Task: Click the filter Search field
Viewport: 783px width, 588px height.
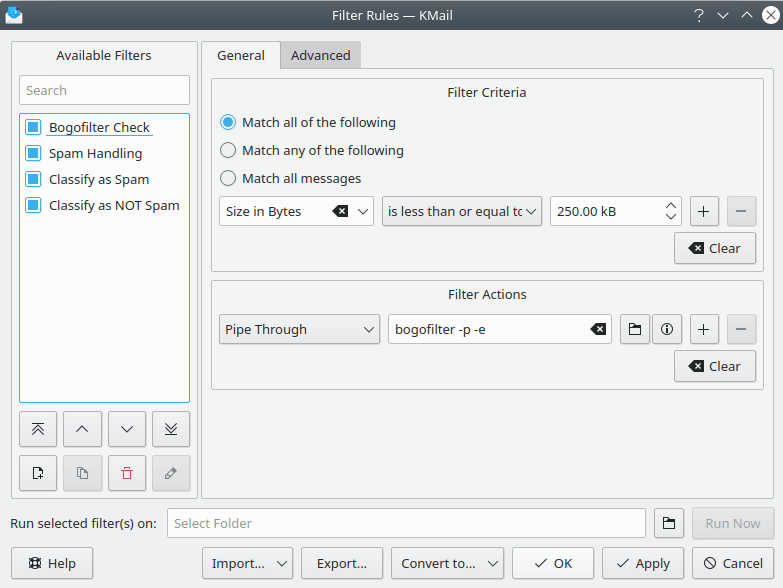Action: pyautogui.click(x=104, y=90)
